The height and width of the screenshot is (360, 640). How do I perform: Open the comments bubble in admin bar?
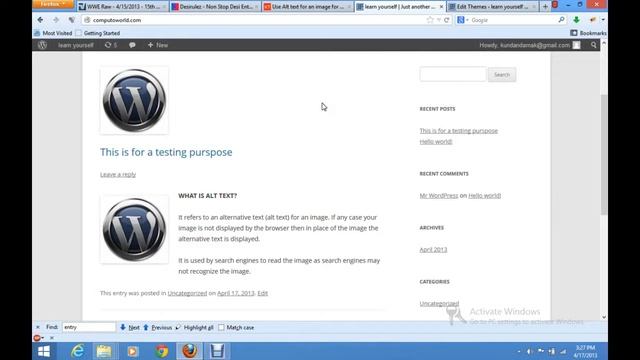[x=132, y=45]
